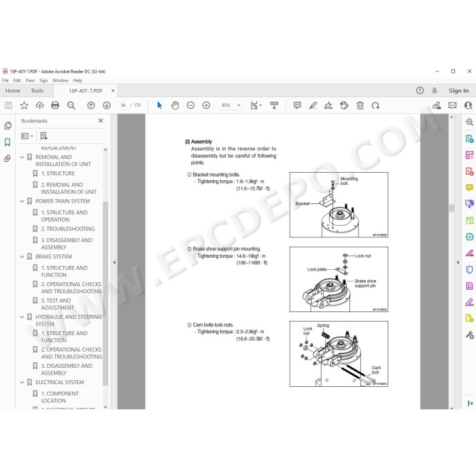This screenshot has width=476, height=476.
Task: Open the Sign menu
Action: click(44, 80)
